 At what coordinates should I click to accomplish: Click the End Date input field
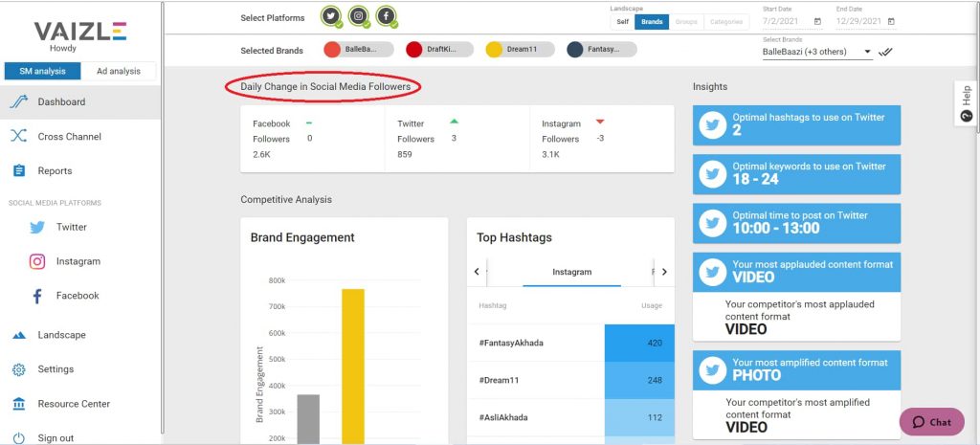click(x=866, y=21)
